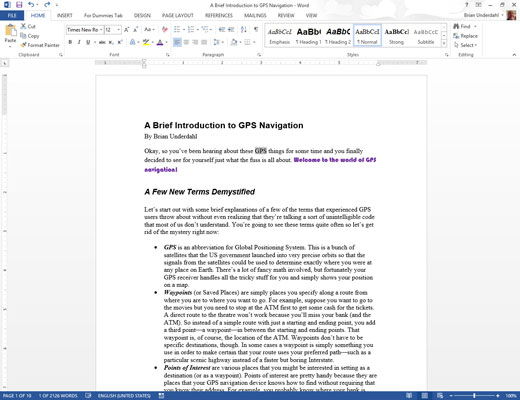This screenshot has height=400, width=520.
Task: Toggle underline formatting
Action: click(x=88, y=42)
